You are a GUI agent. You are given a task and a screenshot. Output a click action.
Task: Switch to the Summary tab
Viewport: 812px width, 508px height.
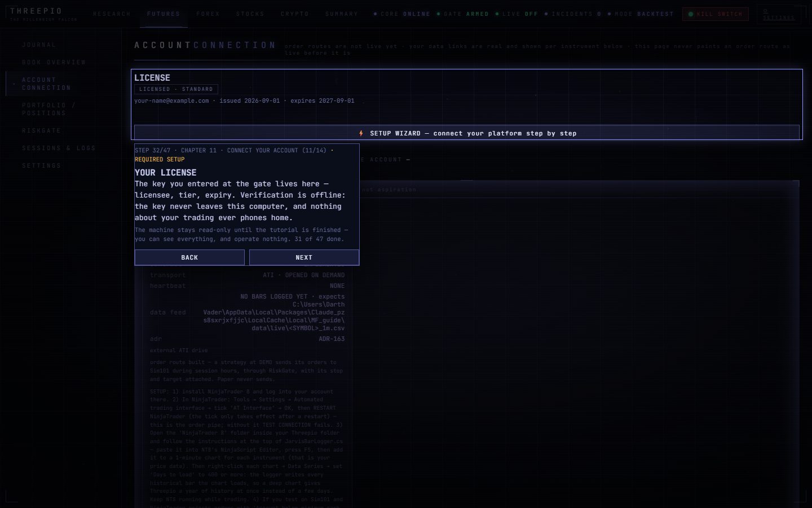[342, 14]
